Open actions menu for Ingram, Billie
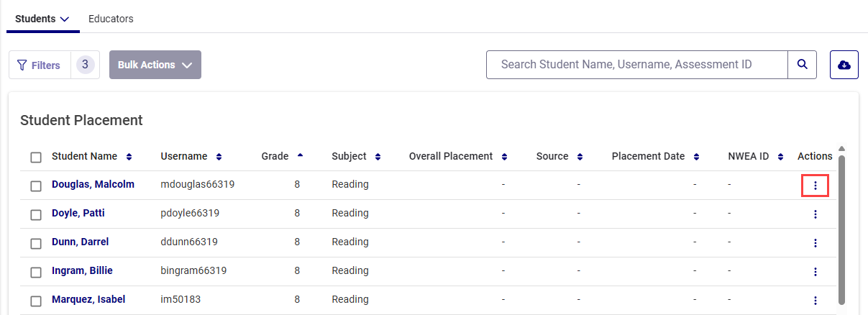 coord(816,272)
